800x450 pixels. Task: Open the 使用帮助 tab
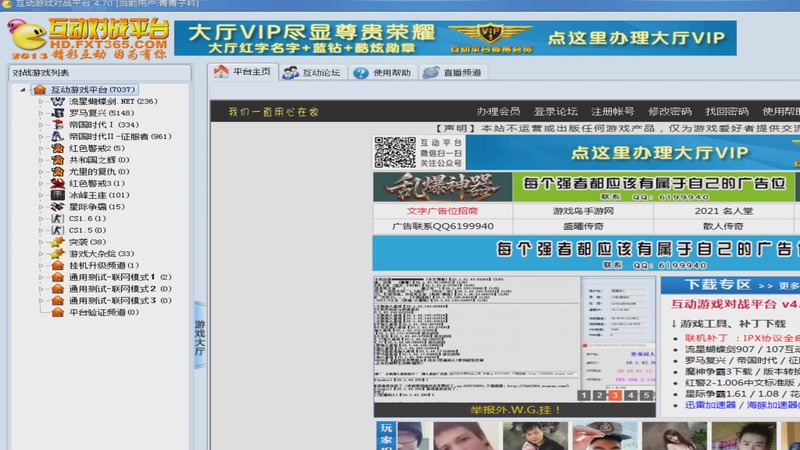(383, 73)
